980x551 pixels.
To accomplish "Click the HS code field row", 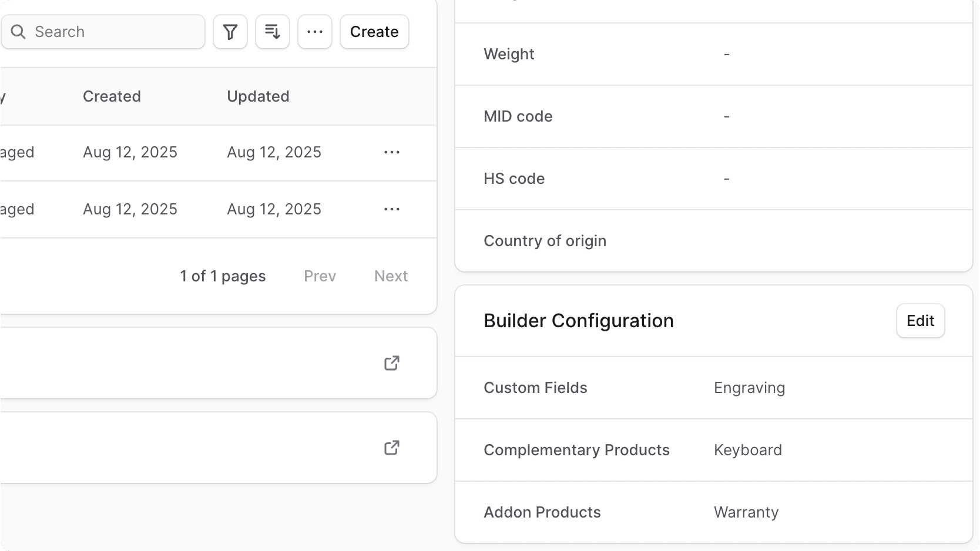I will 514,179.
